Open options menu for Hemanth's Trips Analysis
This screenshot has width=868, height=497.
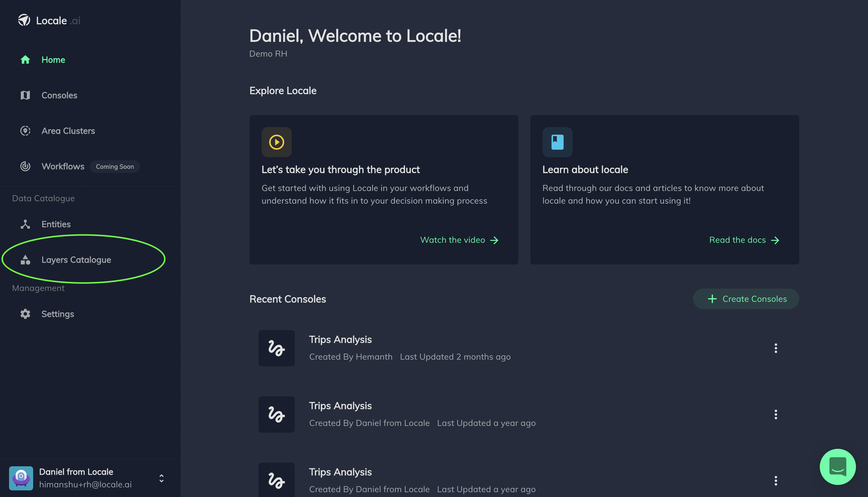click(775, 348)
